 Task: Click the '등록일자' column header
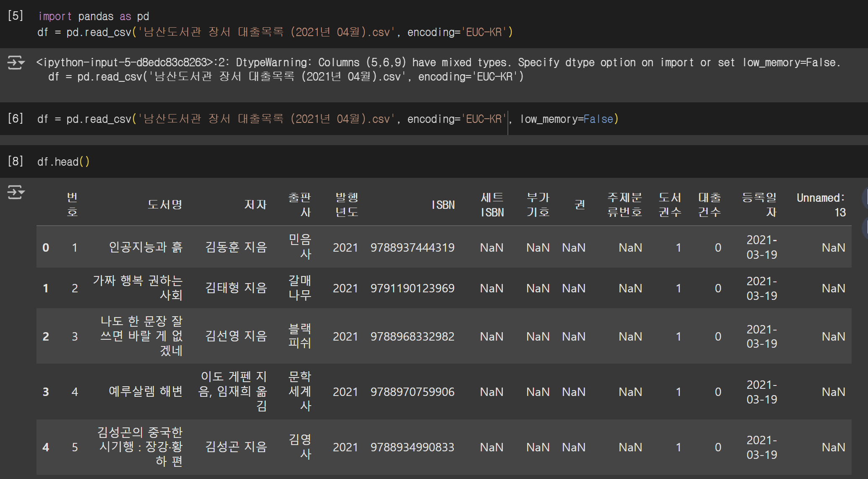click(759, 205)
